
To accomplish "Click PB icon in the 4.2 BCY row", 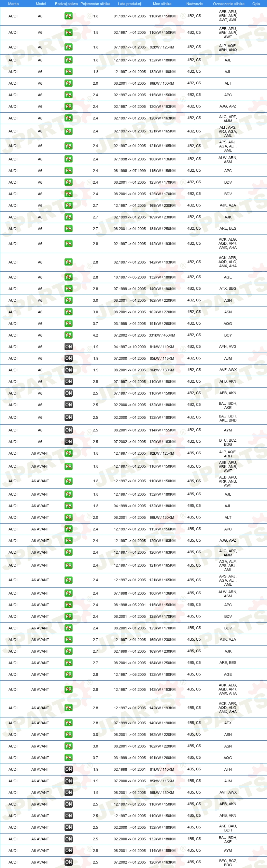I will (68, 335).
